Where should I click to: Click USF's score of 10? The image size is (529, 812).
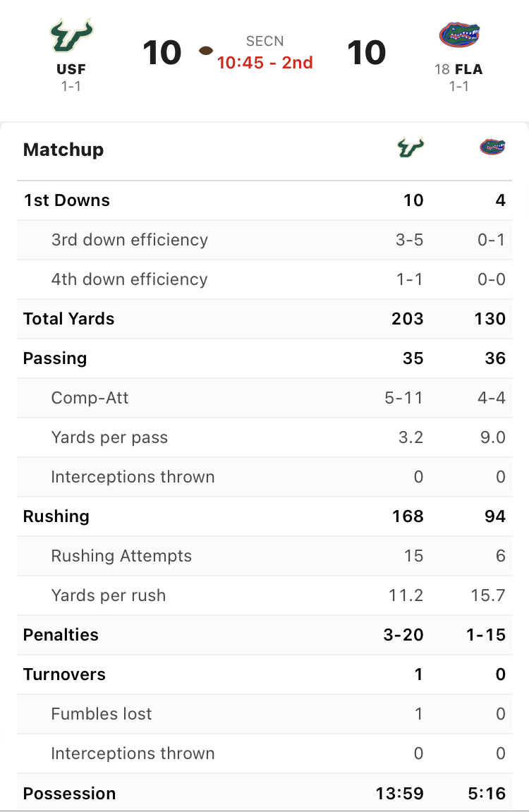click(162, 53)
